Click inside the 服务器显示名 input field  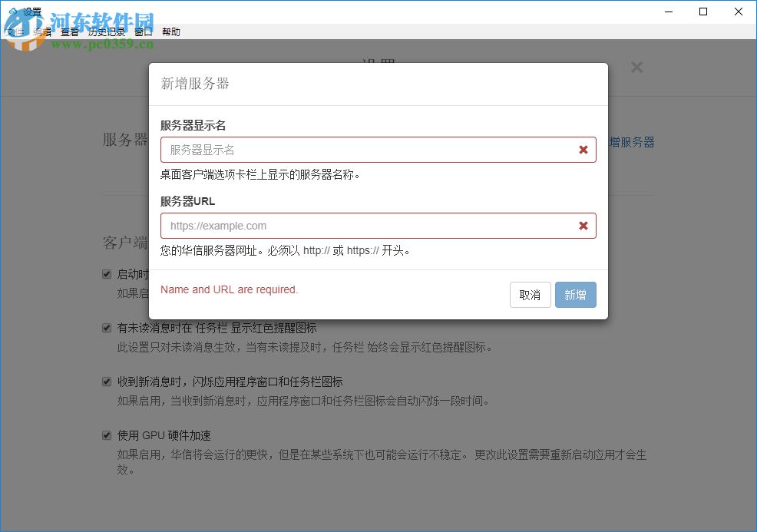(x=345, y=150)
